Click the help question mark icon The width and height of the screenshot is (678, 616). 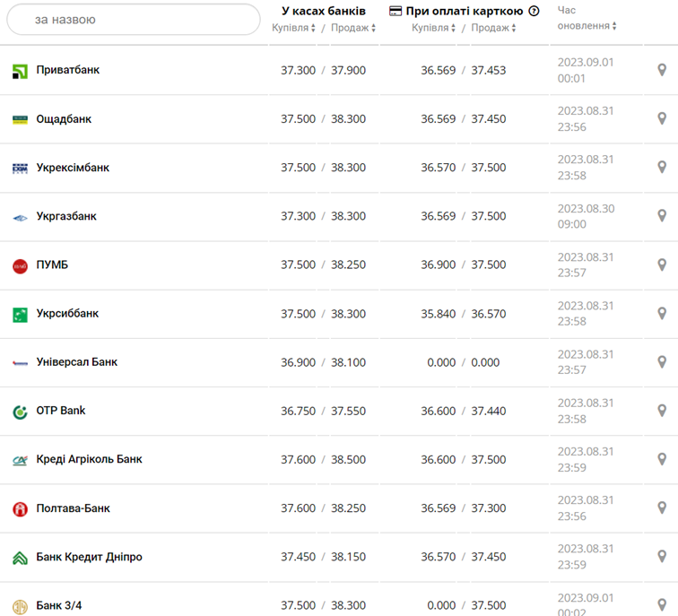pyautogui.click(x=535, y=12)
